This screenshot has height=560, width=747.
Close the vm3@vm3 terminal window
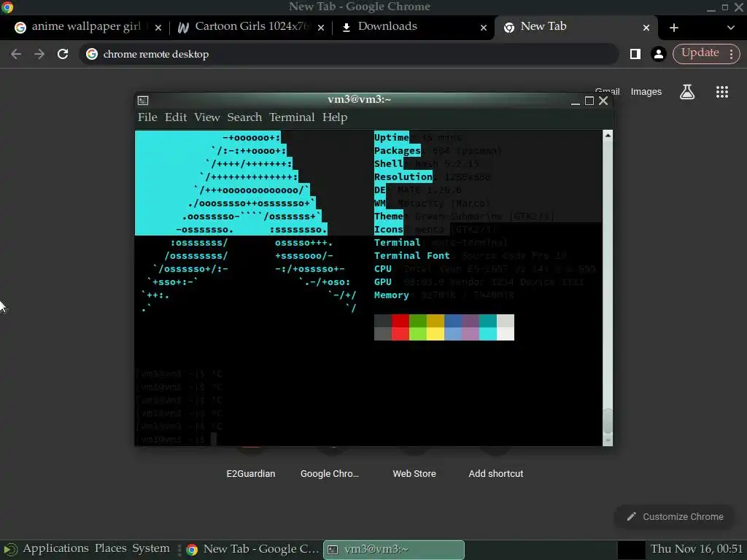point(603,101)
